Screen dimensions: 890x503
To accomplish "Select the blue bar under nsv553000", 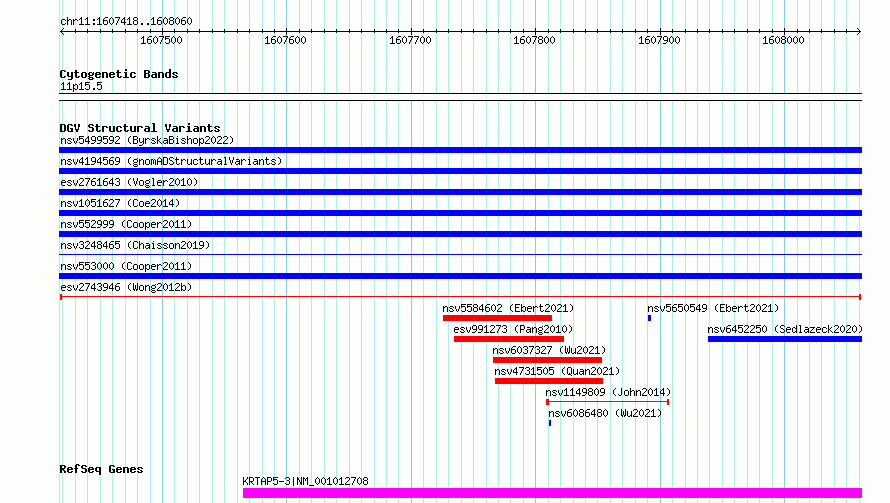I will 460,276.
